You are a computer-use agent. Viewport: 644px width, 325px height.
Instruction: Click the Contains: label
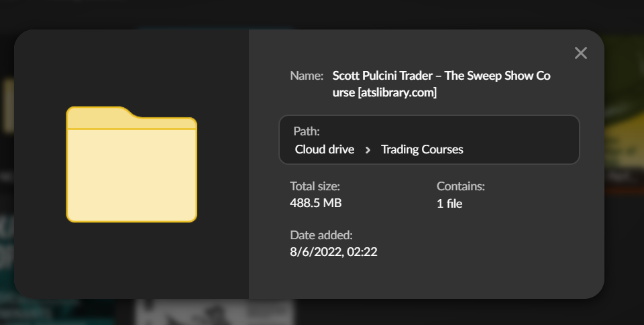coord(460,186)
